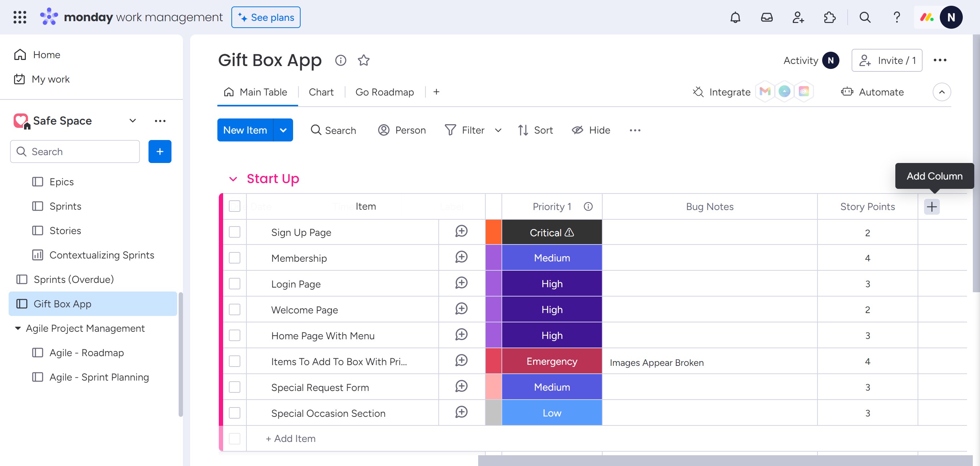The image size is (980, 466).
Task: Open the Gmail integration icon
Action: 765,92
